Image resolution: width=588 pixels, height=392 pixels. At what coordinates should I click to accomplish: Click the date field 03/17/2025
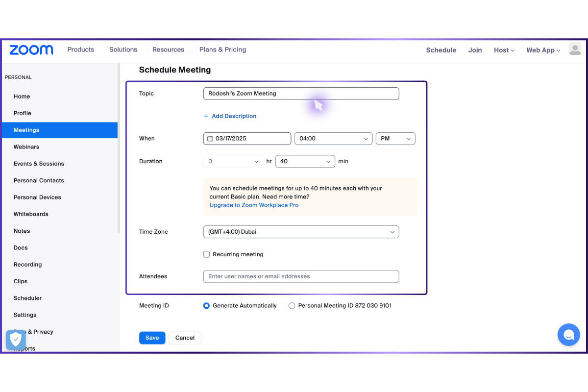click(247, 139)
